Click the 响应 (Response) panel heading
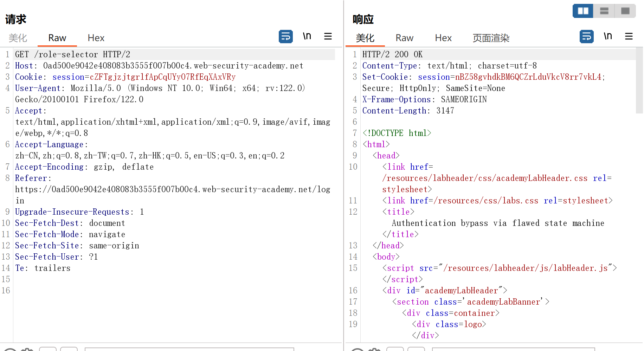The height and width of the screenshot is (351, 644). (x=363, y=19)
